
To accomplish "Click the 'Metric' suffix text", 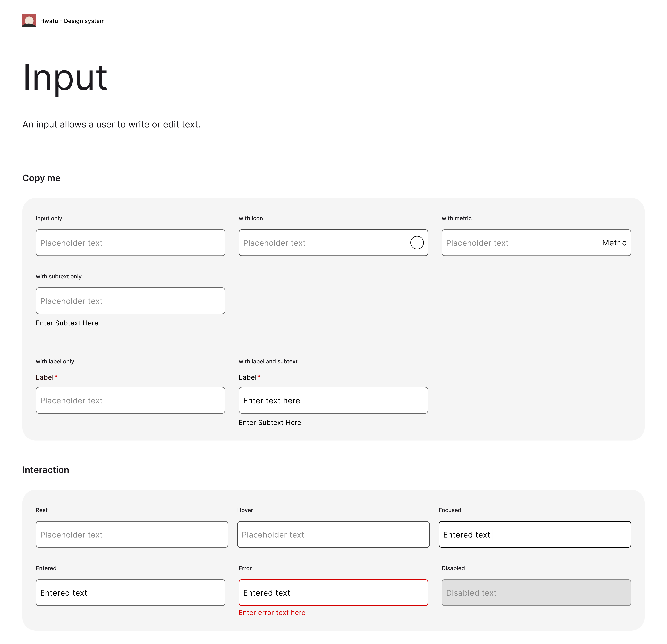I will pos(614,243).
